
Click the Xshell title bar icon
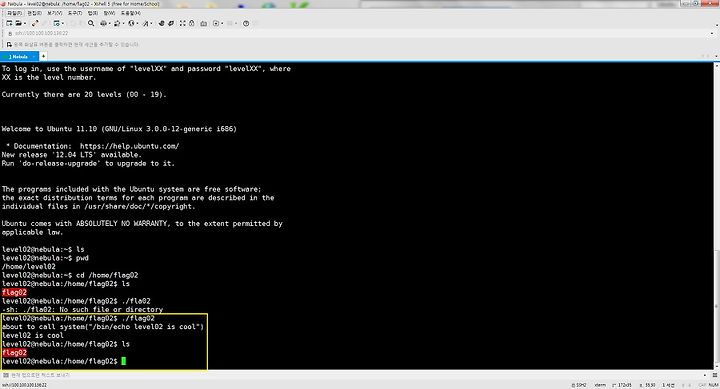click(4, 4)
